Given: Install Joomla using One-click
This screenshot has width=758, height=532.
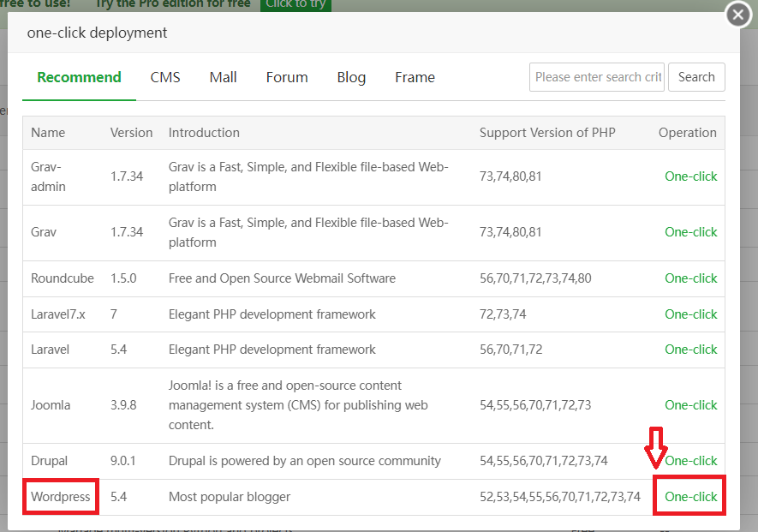Looking at the screenshot, I should coord(690,405).
